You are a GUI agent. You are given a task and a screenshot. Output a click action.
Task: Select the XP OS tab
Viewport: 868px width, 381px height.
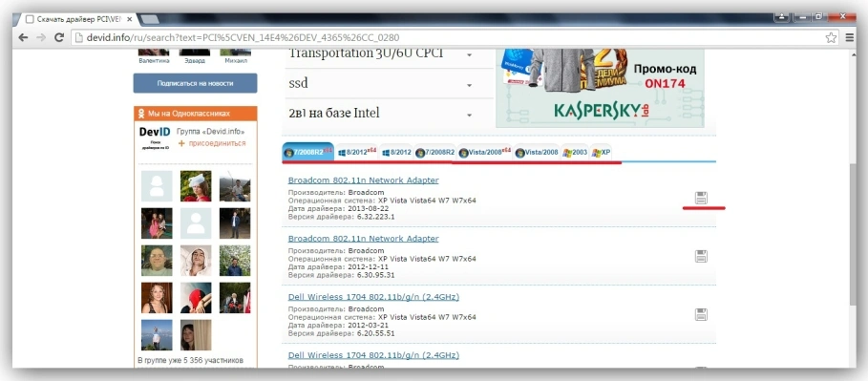tap(601, 152)
